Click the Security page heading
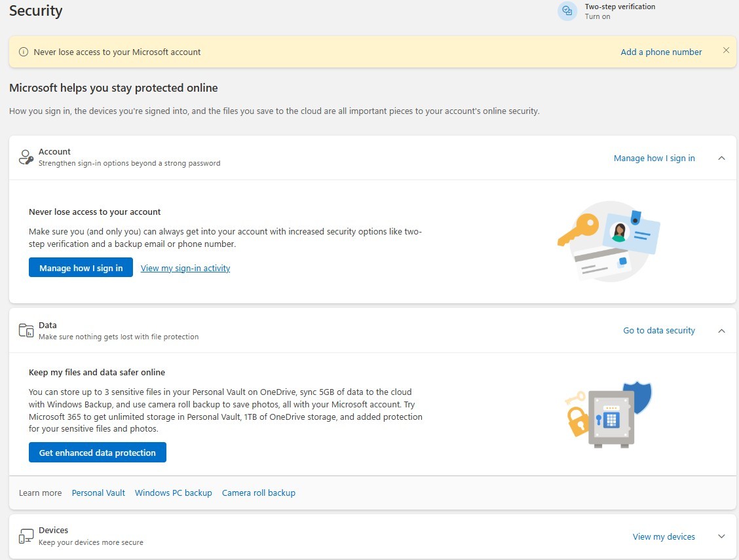739x560 pixels. point(36,10)
